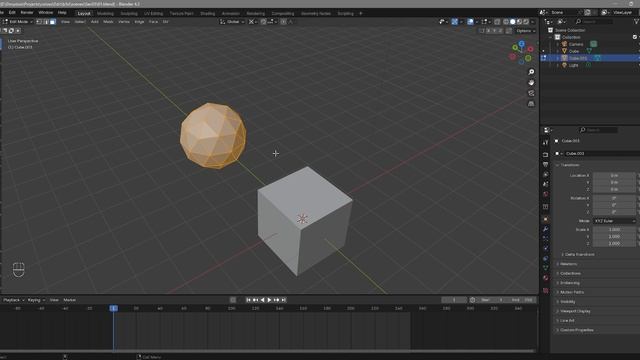Select face selection mode icon

pyautogui.click(x=53, y=22)
